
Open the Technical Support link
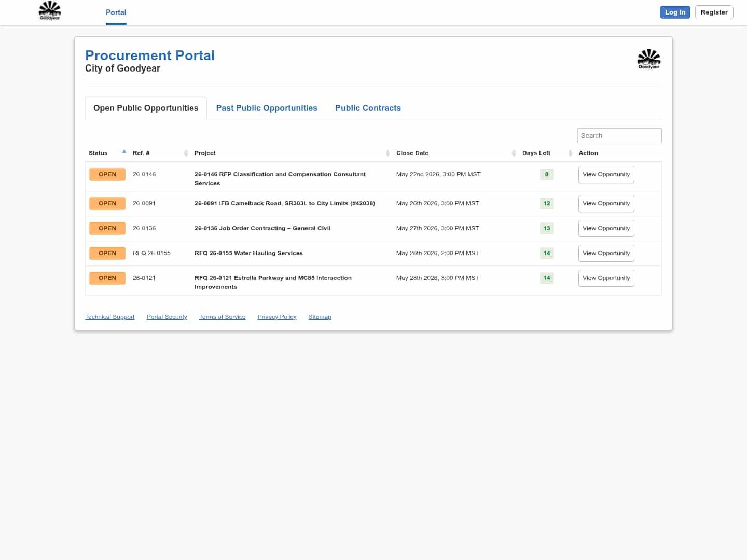[109, 317]
